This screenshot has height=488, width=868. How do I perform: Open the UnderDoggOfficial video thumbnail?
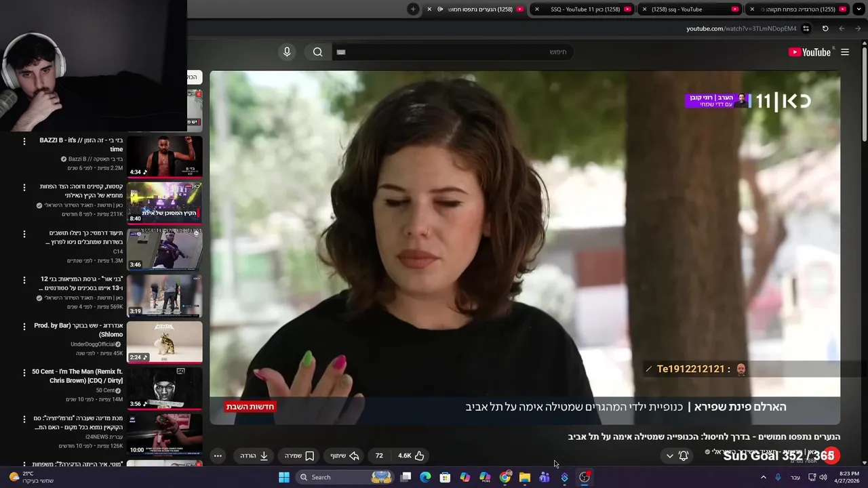164,342
